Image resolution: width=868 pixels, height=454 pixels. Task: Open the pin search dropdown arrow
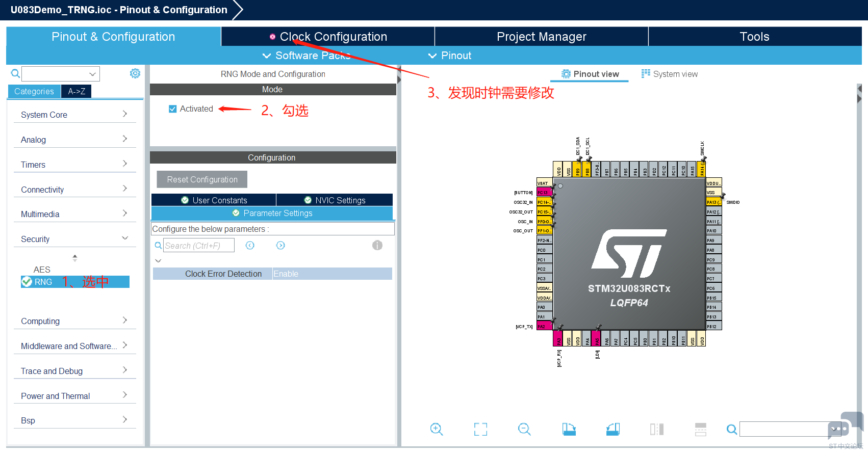tap(834, 430)
